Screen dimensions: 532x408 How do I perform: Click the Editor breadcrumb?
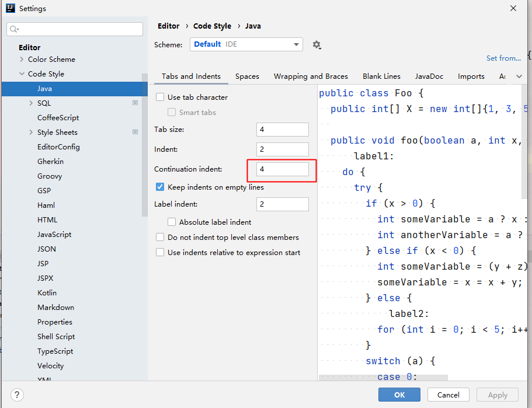(168, 26)
